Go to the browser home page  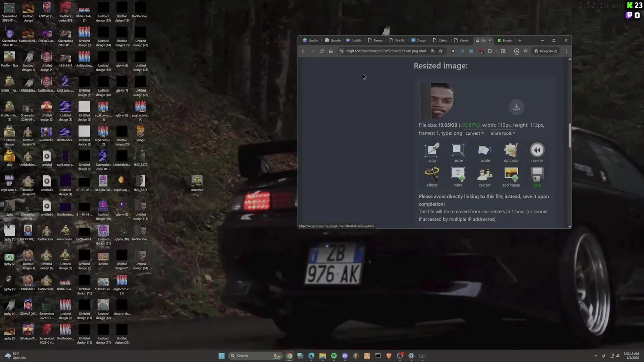pyautogui.click(x=331, y=51)
